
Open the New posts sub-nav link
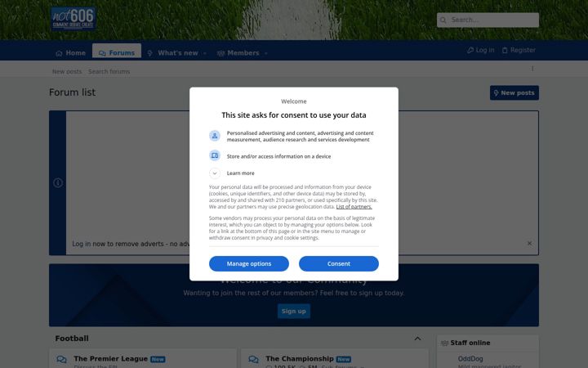[67, 71]
